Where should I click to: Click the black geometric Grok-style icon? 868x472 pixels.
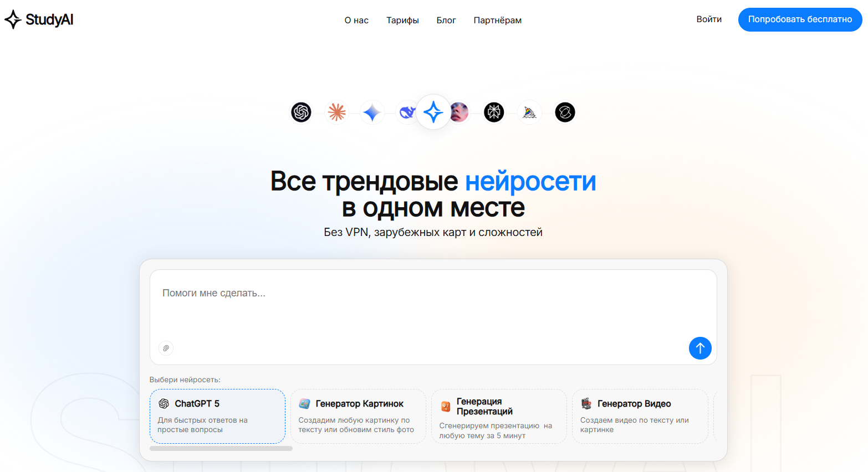494,112
